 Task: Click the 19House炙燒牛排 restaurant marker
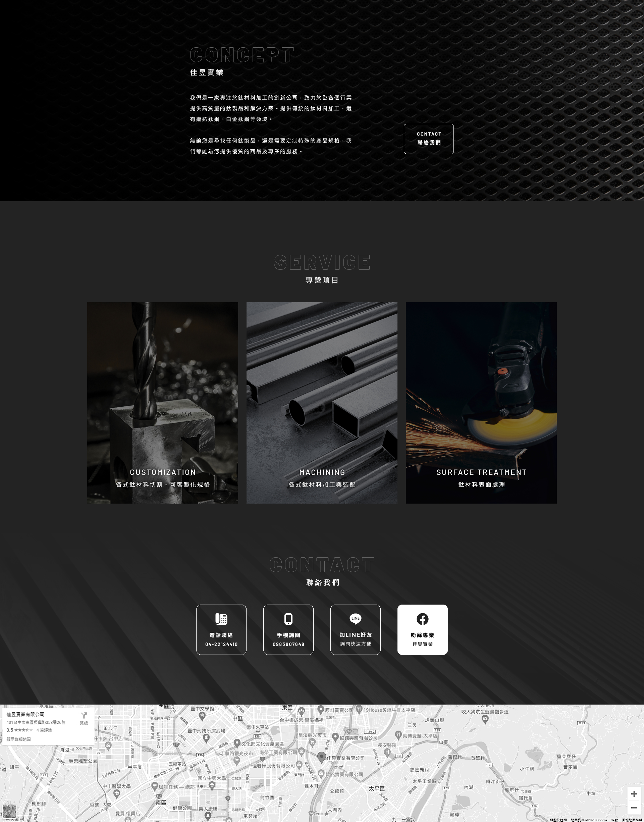coord(359,709)
